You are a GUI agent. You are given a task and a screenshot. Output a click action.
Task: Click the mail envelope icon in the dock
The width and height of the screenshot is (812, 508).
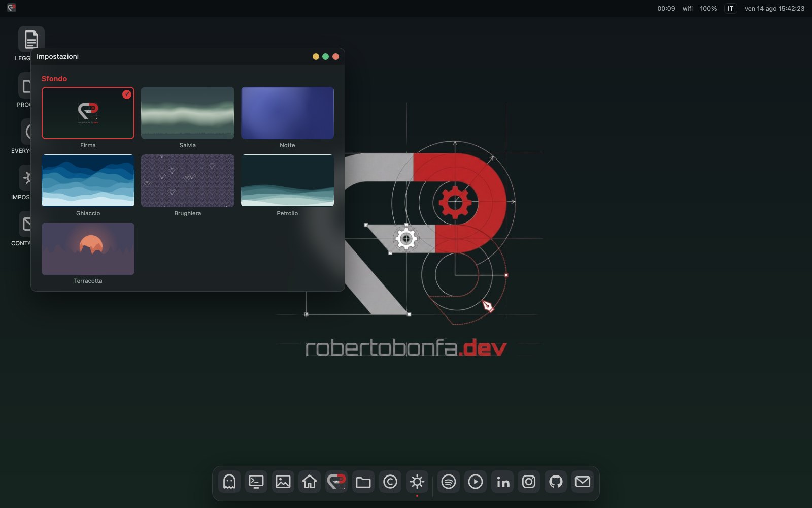583,482
